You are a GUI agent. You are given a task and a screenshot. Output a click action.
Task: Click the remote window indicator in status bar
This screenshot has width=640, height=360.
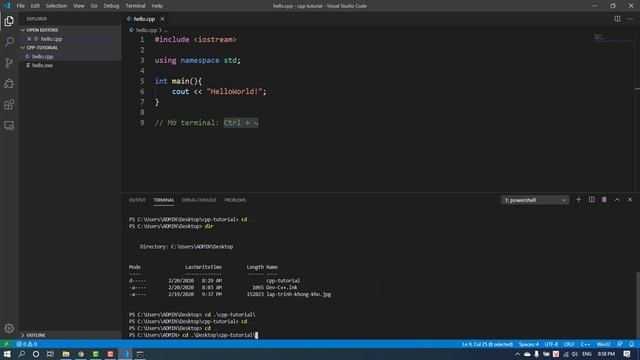point(6,344)
